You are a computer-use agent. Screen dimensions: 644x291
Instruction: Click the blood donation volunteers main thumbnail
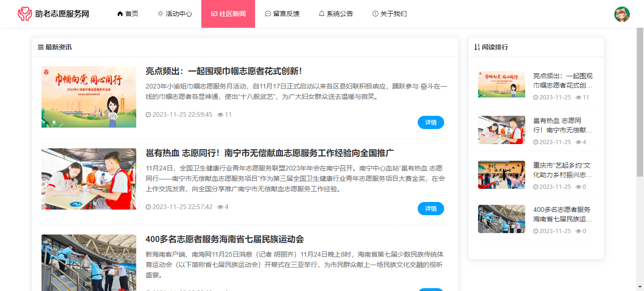[x=89, y=179]
